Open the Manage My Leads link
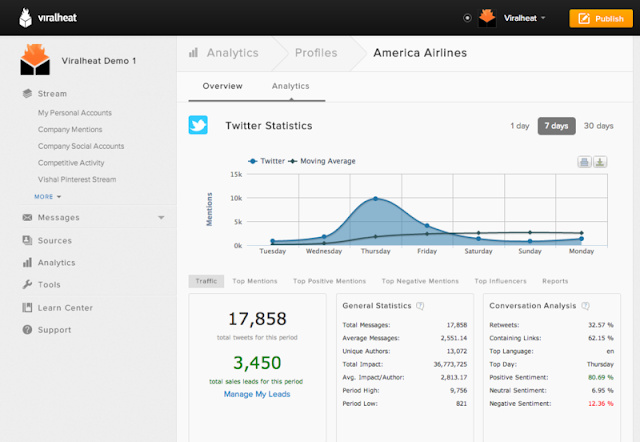640x442 pixels. tap(257, 394)
